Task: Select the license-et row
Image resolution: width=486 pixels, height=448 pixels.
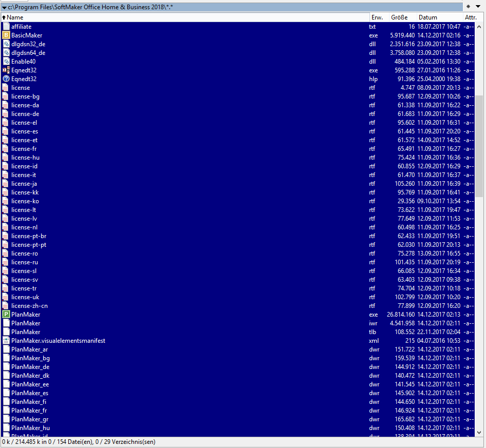Action: point(238,140)
